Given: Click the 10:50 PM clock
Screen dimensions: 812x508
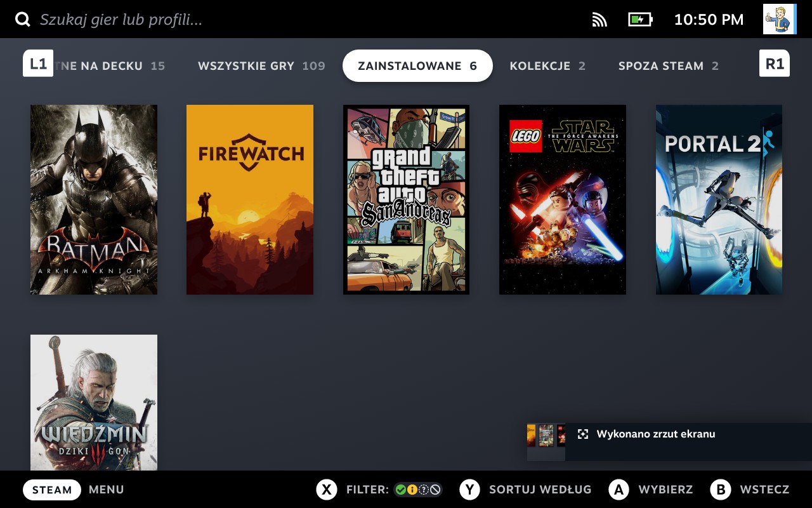Looking at the screenshot, I should (x=709, y=20).
